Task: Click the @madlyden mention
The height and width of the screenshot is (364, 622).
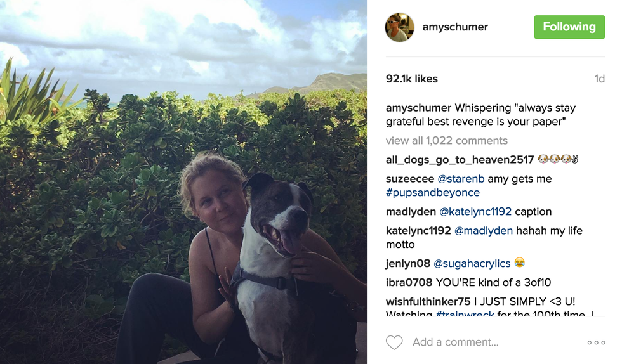Action: tap(484, 231)
